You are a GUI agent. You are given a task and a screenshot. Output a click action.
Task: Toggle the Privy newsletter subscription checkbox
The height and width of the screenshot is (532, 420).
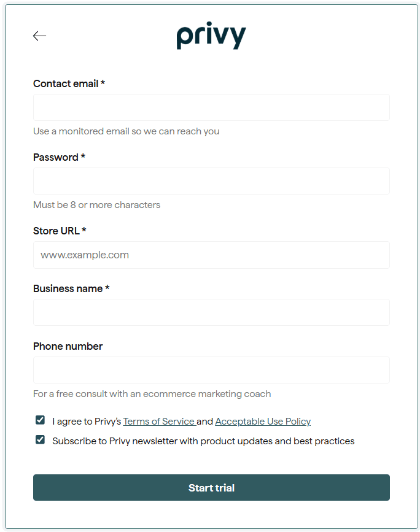coord(40,440)
